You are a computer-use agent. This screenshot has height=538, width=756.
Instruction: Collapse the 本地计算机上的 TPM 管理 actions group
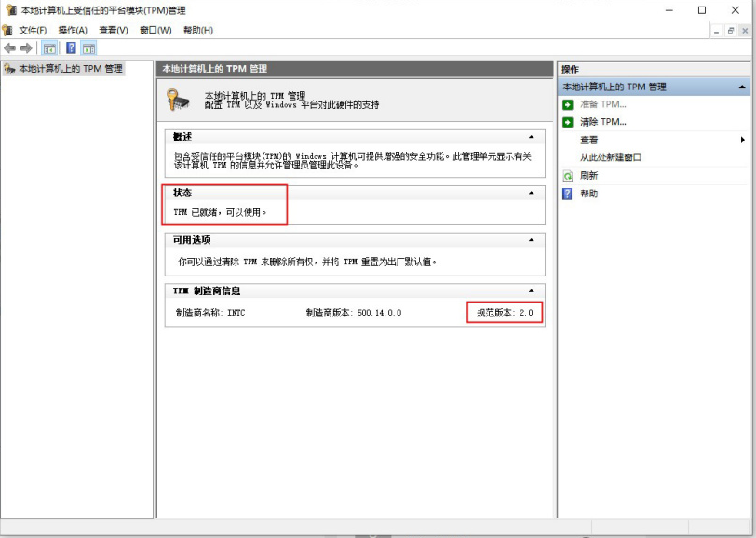743,86
